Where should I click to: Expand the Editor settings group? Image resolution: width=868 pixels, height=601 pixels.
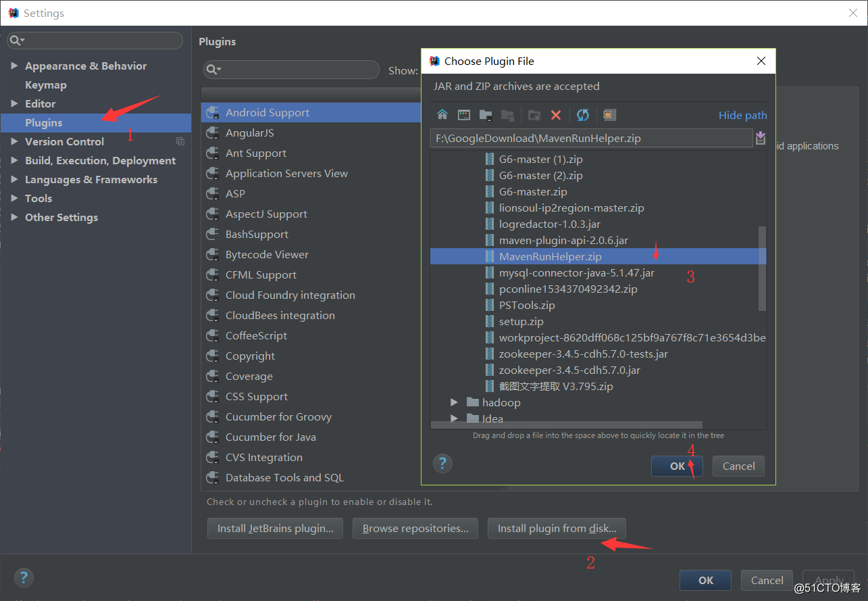14,103
